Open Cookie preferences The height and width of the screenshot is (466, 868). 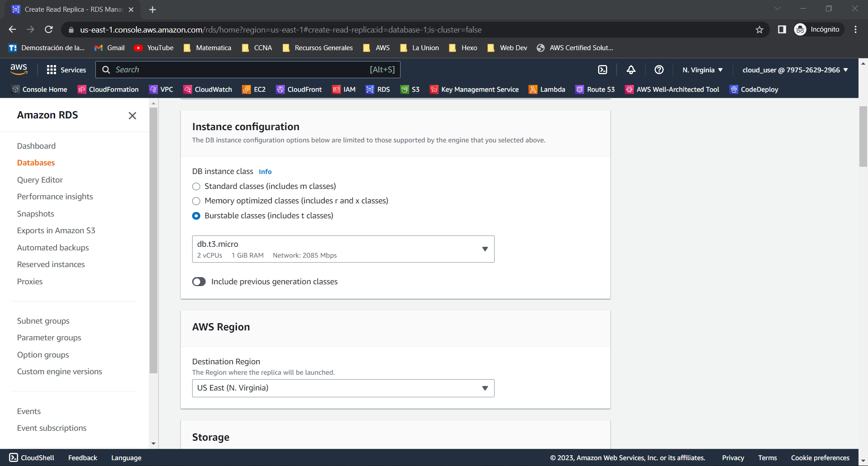(x=820, y=458)
